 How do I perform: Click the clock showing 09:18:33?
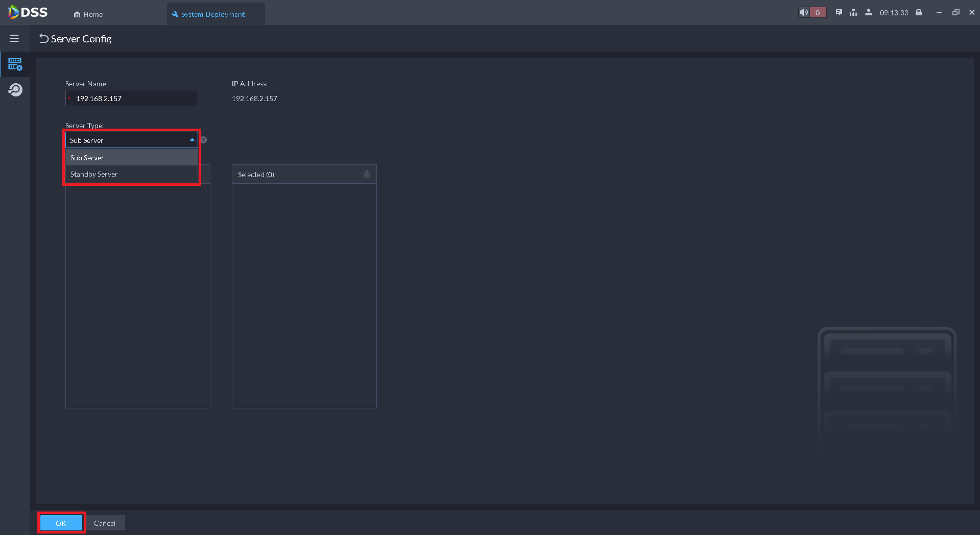[x=894, y=13]
